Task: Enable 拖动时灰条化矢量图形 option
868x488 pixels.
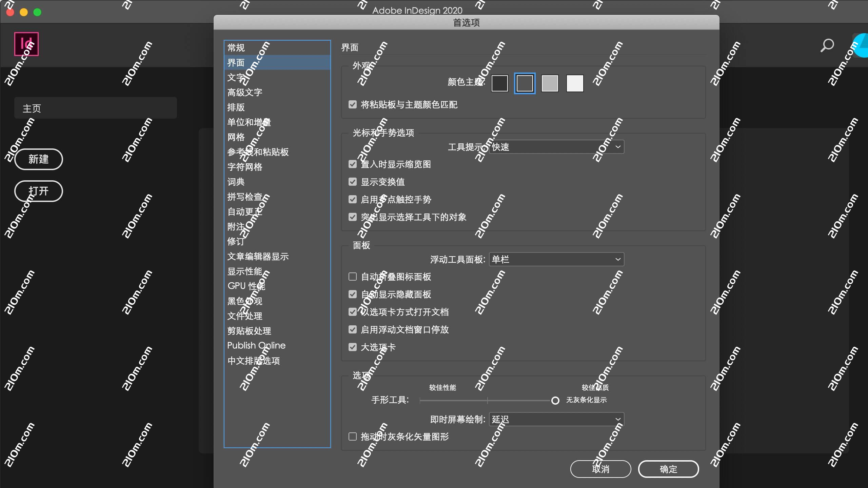Action: click(353, 437)
